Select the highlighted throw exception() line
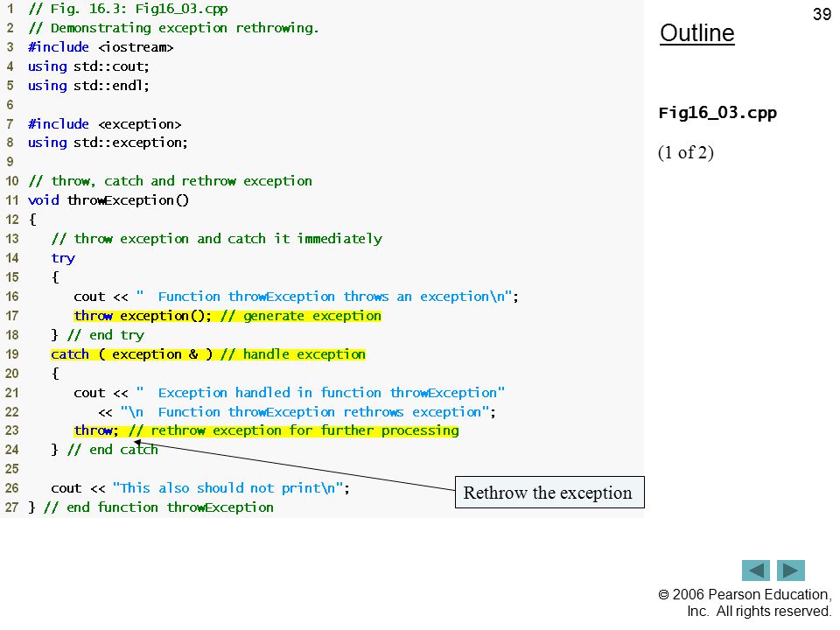Screen dimensions: 840x630 (x=227, y=316)
